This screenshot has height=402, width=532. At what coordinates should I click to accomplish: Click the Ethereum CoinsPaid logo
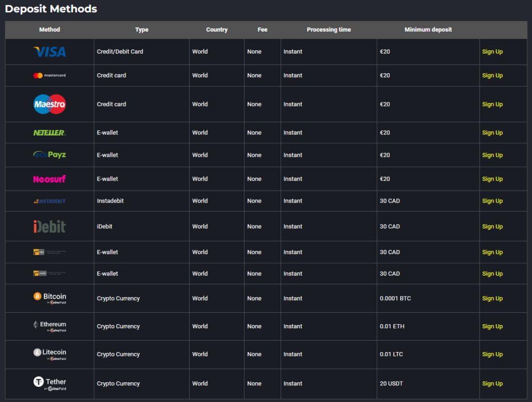coord(49,326)
